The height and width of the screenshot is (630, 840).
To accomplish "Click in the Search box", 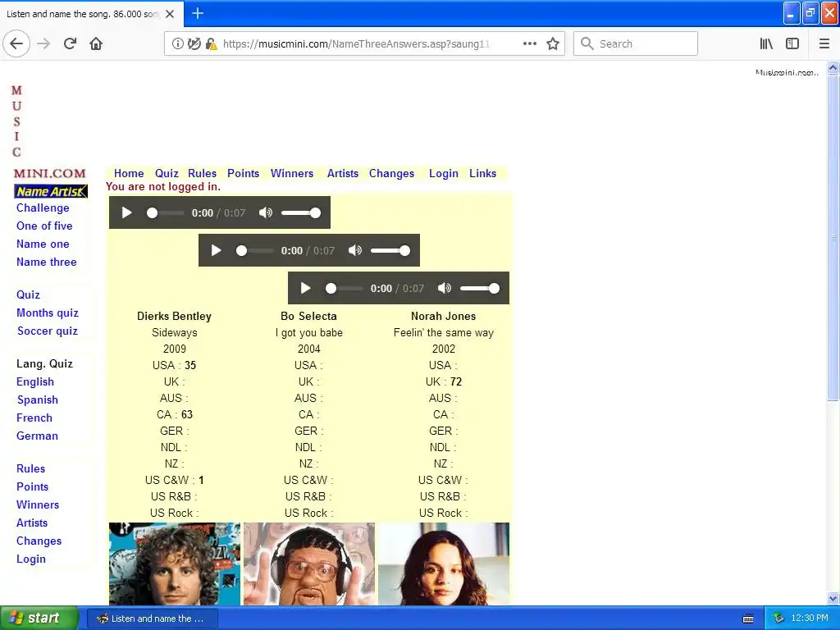I will [x=636, y=43].
